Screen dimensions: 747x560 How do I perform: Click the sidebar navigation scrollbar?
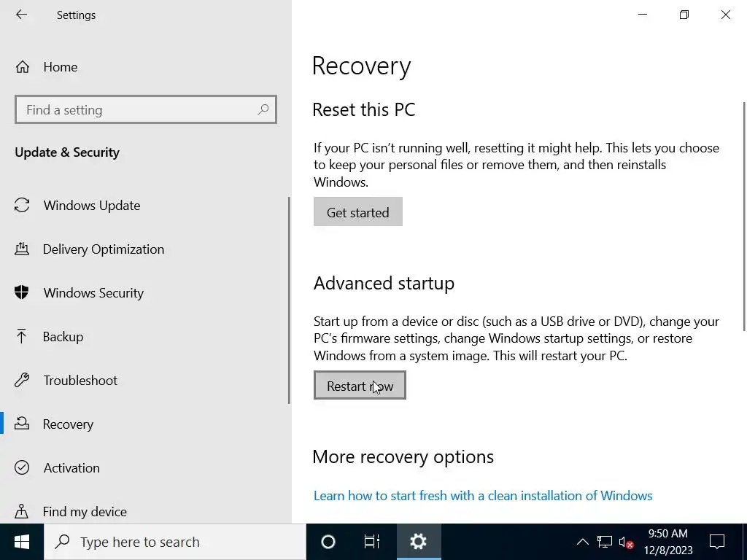click(x=289, y=300)
